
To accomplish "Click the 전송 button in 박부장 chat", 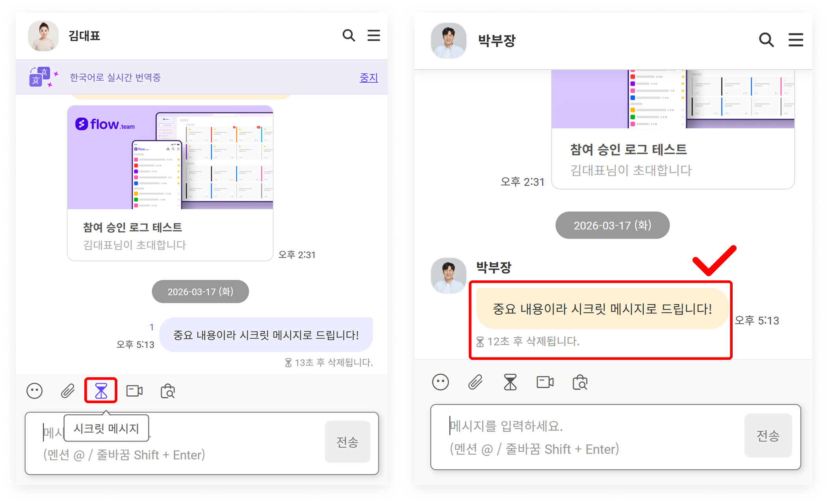I will pos(768,435).
